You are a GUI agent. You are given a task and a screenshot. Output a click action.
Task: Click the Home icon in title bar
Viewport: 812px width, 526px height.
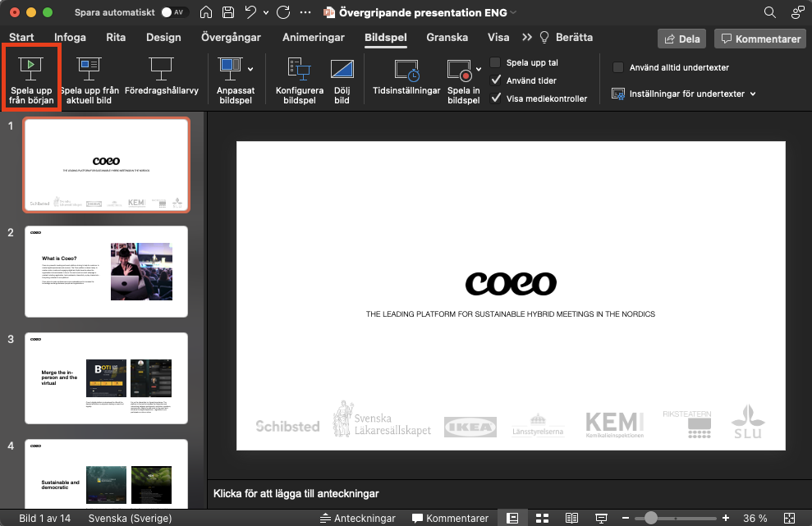pos(205,12)
